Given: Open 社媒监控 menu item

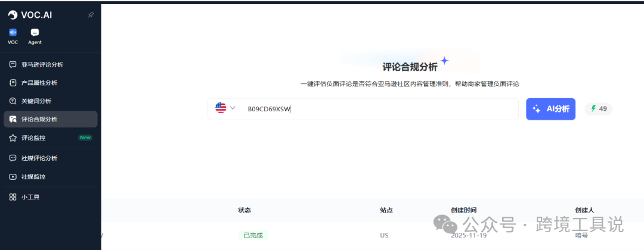Looking at the screenshot, I should tap(51, 177).
